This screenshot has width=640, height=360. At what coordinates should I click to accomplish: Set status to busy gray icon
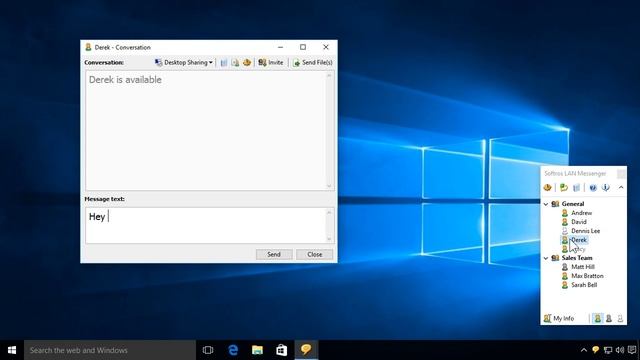pos(609,318)
